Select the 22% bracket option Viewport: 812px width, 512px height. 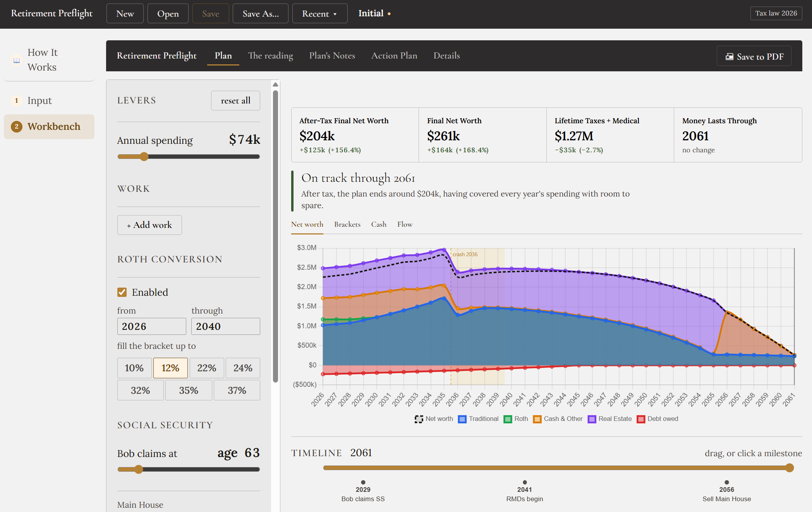tap(207, 368)
